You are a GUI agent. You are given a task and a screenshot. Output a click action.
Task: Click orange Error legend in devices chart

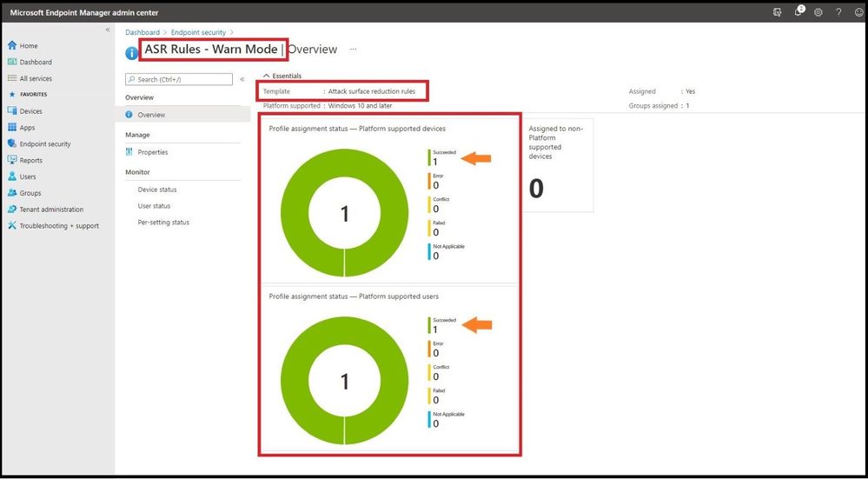pyautogui.click(x=436, y=181)
